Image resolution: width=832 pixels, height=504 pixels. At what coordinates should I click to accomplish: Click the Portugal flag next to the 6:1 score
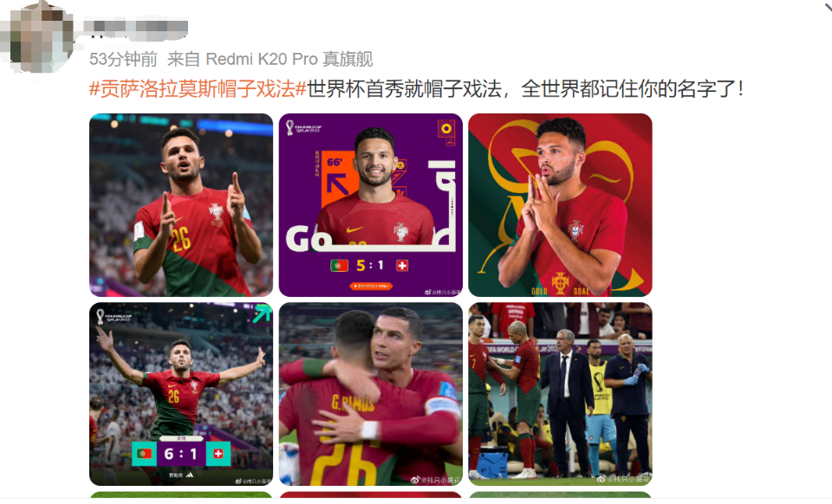click(x=144, y=454)
